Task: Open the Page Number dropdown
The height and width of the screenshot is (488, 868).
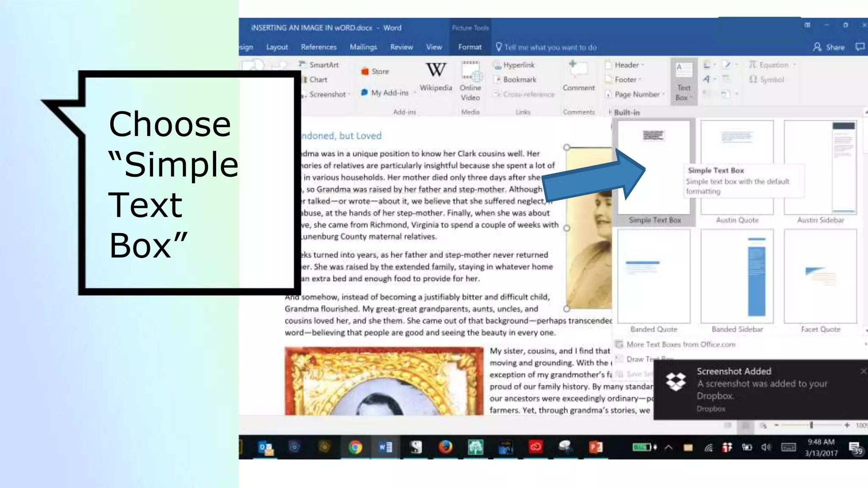Action: click(x=635, y=94)
